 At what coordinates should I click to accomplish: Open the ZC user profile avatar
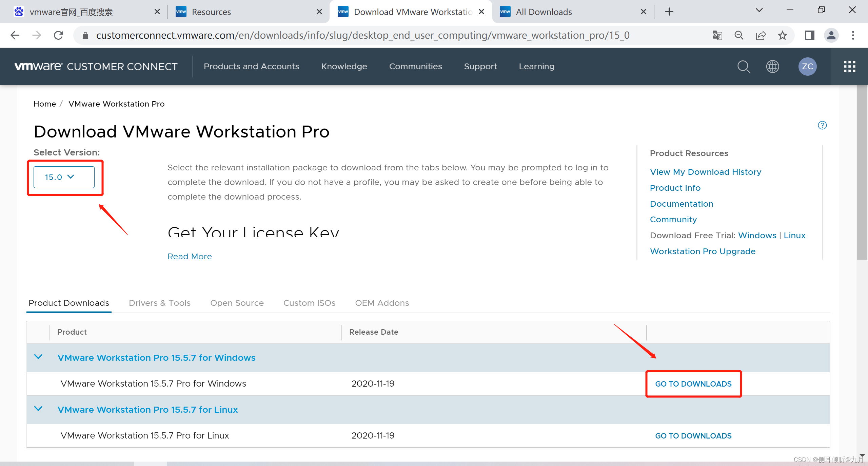[807, 67]
